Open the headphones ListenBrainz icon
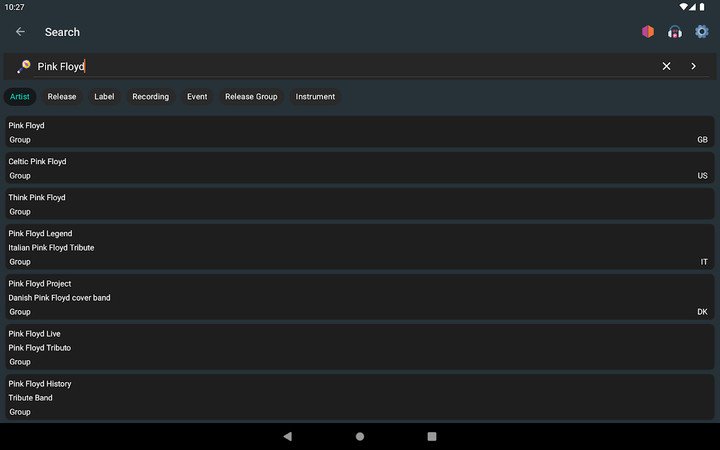720x450 pixels. (x=675, y=32)
